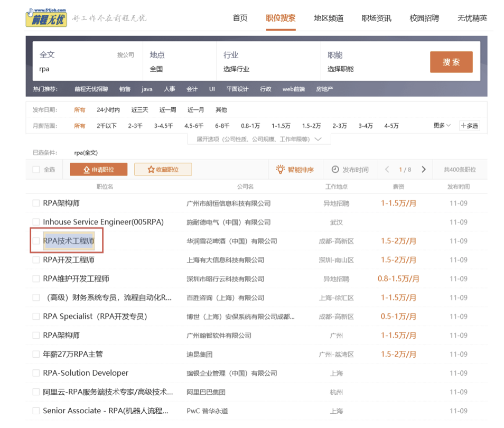504x428 pixels.
Task: Check the first RPA架构师 row from 朗恒信息
Action: tap(36, 203)
